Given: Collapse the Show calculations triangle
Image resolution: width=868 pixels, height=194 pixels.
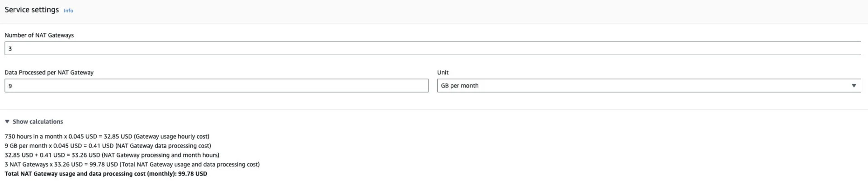Looking at the screenshot, I should pyautogui.click(x=7, y=121).
